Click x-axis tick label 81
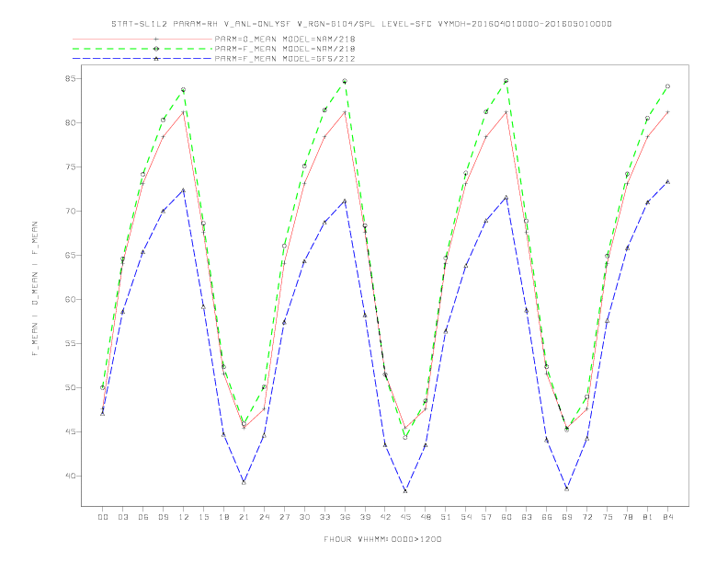 pos(648,517)
